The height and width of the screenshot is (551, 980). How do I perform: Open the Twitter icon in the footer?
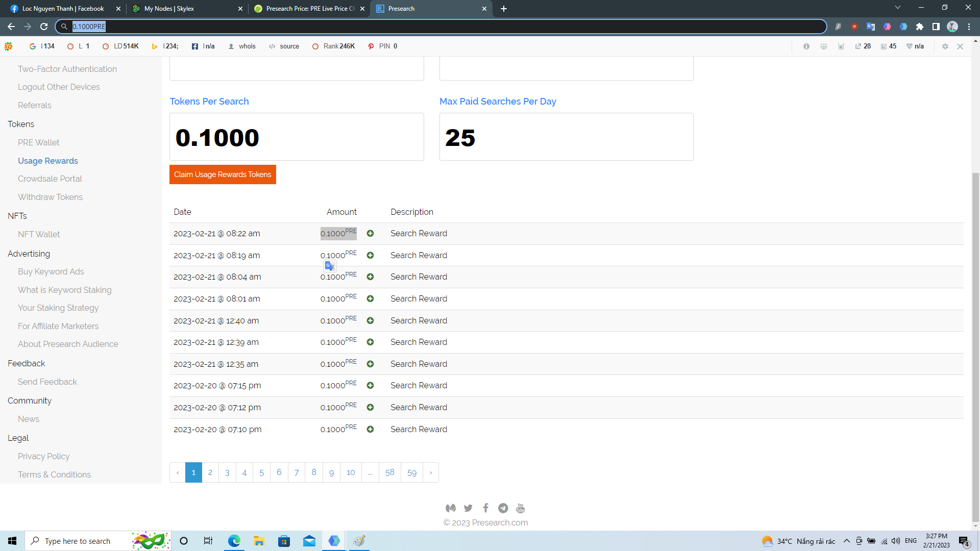coord(468,508)
